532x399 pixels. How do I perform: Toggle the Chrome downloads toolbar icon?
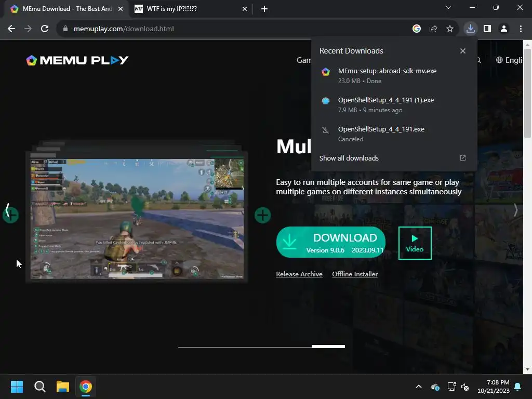click(471, 29)
